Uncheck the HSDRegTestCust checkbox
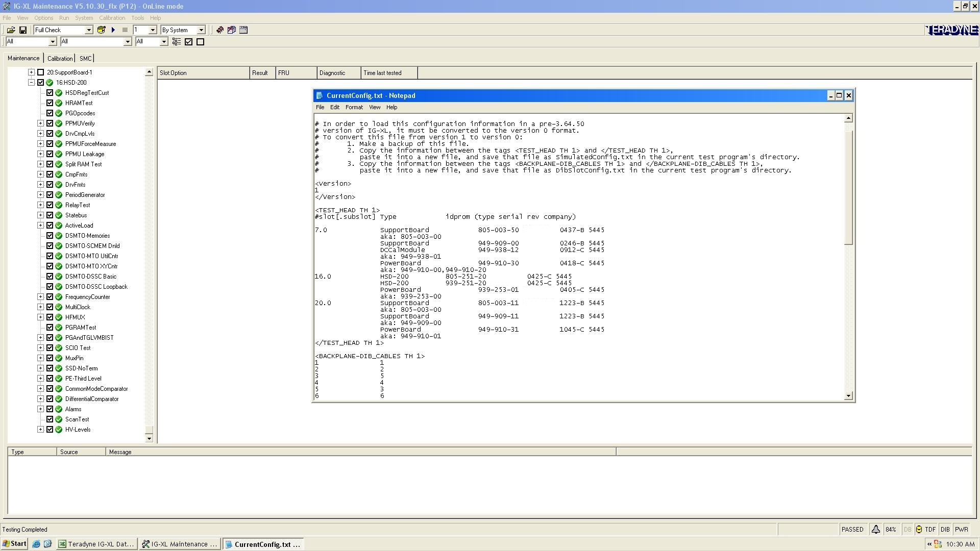Screen dimensions: 980x551 [50, 93]
